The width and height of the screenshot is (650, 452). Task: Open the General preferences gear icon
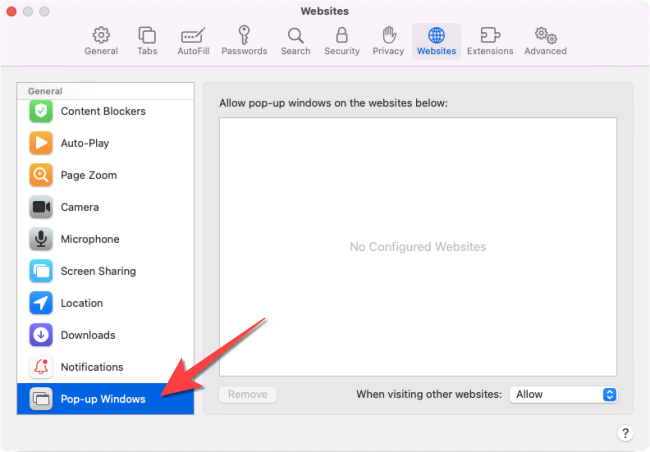coord(101,35)
